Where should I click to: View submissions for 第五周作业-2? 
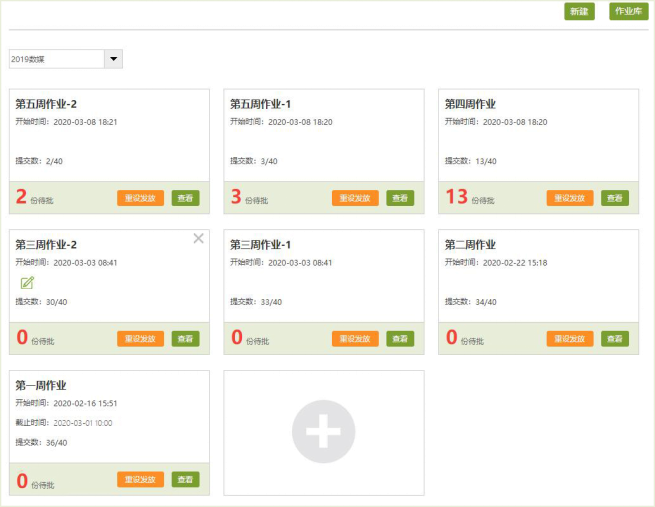point(185,198)
